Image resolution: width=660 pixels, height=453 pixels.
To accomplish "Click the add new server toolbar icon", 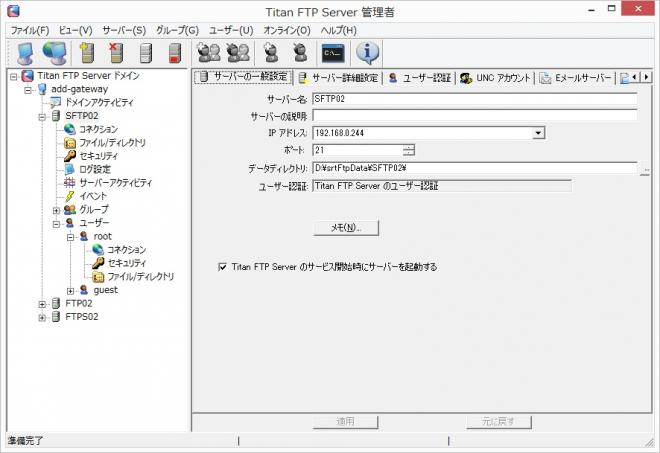I will click(x=87, y=53).
